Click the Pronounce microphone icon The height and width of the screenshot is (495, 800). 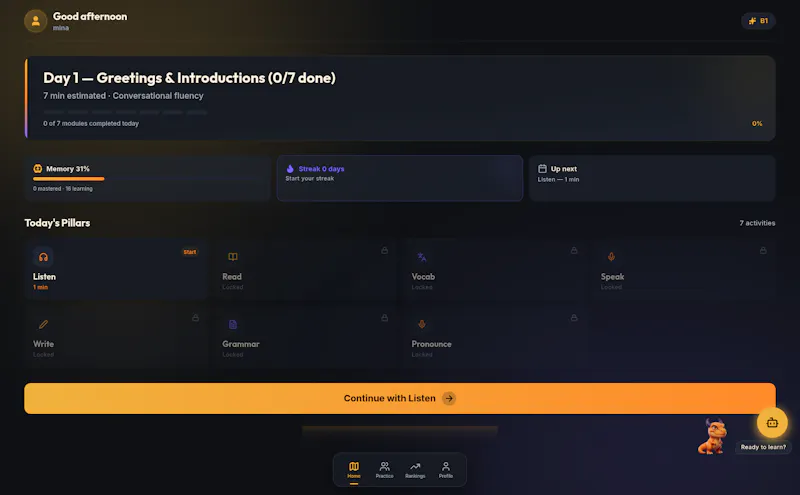[422, 324]
